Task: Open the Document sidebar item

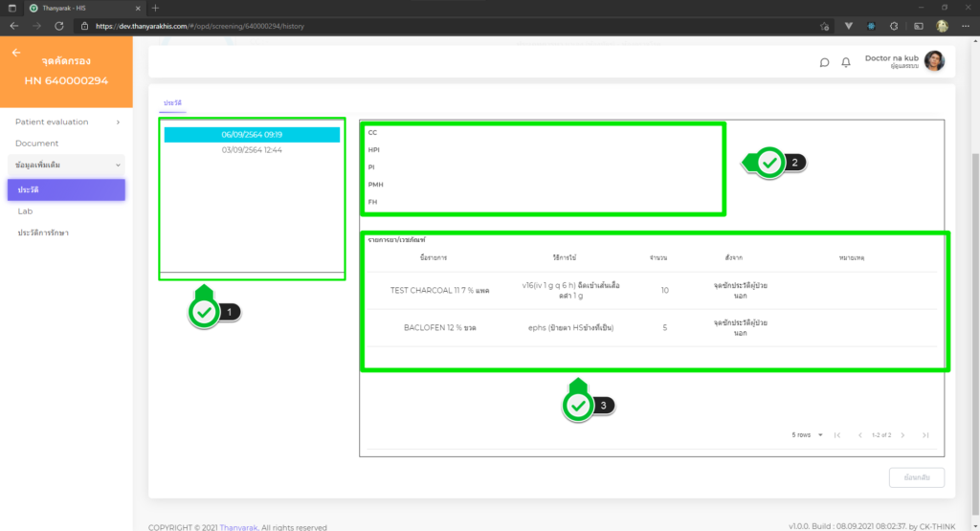Action: (36, 144)
